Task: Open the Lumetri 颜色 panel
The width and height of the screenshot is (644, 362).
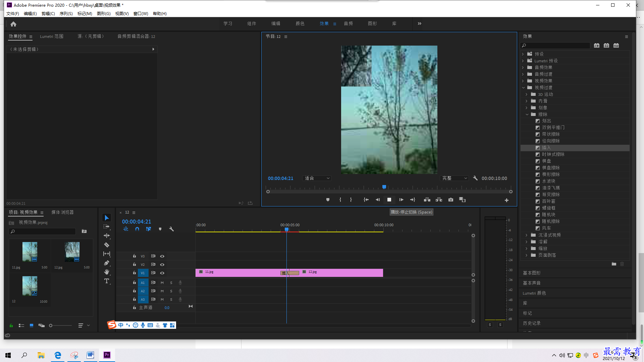Action: coord(534,293)
